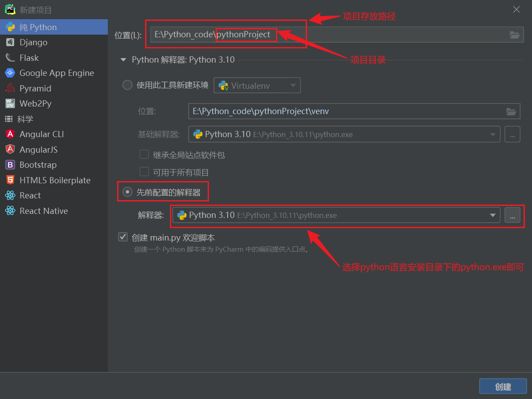Toggle 继承全局站点软件包 checkbox
Image resolution: width=532 pixels, height=399 pixels.
click(x=144, y=155)
